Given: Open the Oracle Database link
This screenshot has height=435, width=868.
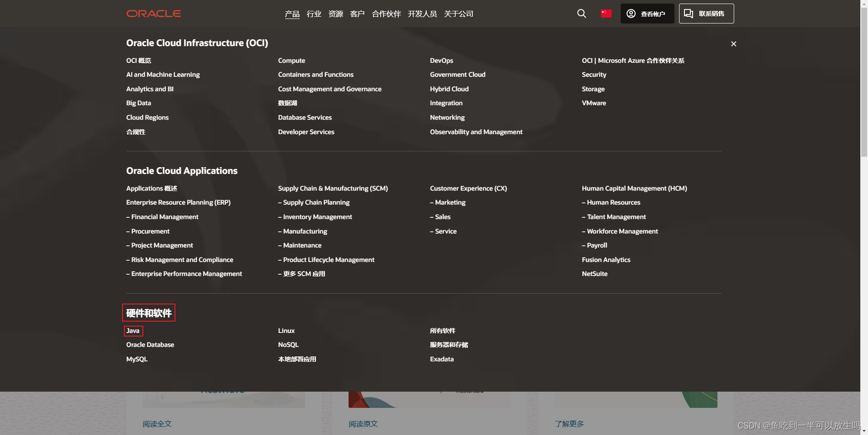Looking at the screenshot, I should (x=150, y=345).
